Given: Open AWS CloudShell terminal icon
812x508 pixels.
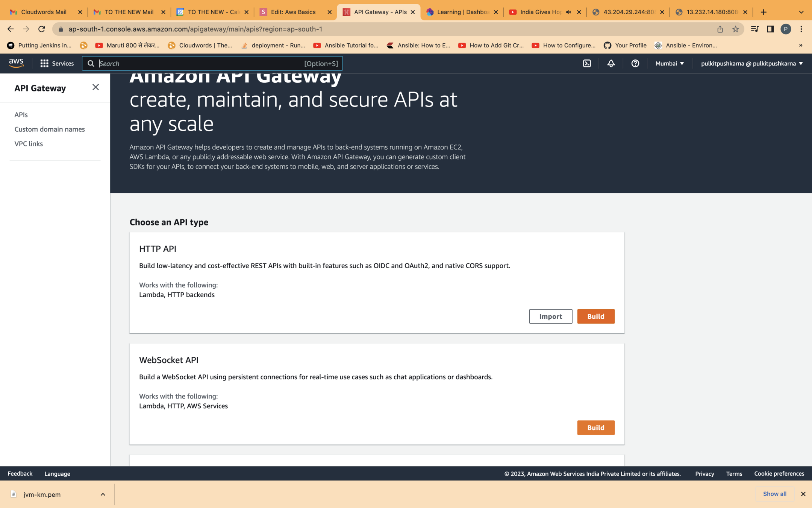Looking at the screenshot, I should pyautogui.click(x=587, y=63).
